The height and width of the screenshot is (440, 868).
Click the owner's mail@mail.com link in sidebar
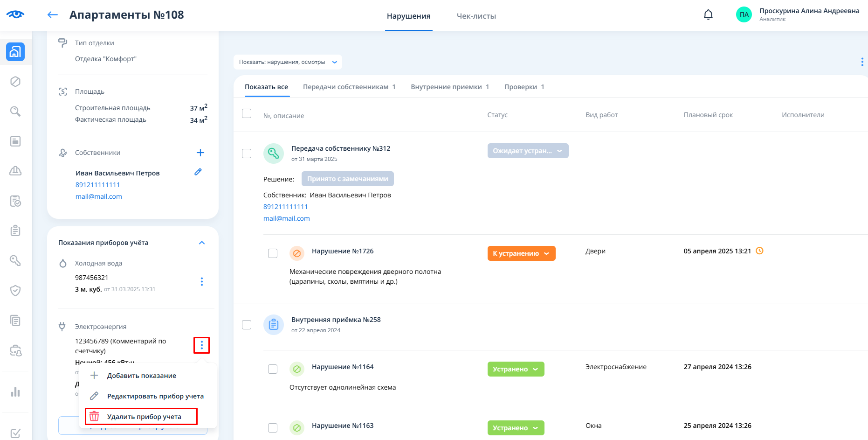click(x=99, y=196)
